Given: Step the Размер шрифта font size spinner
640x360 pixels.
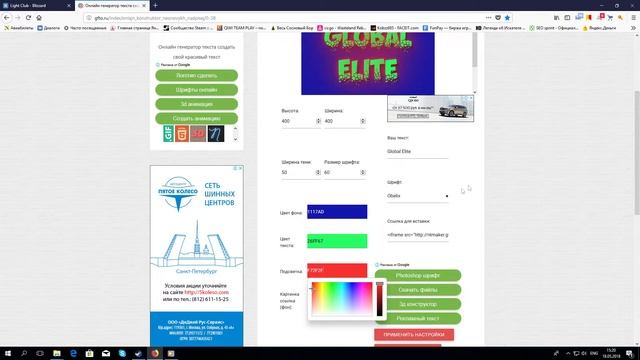Looking at the screenshot, I should point(362,173).
